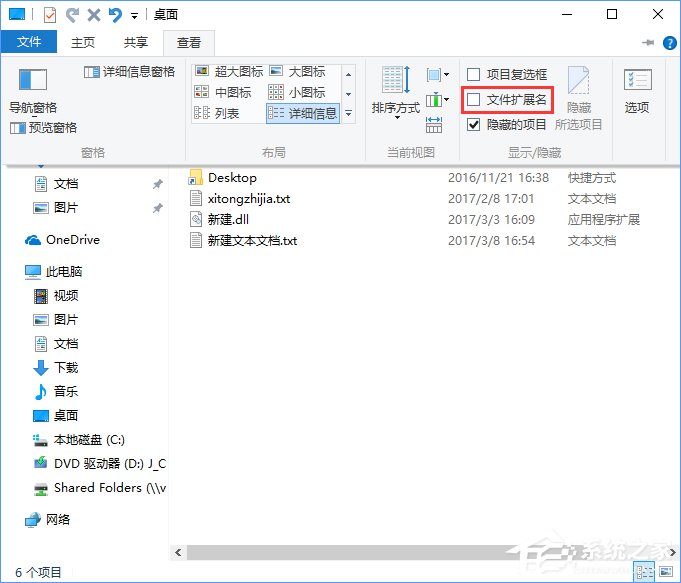
Task: Switch to the Home (主页) tab
Action: pyautogui.click(x=83, y=42)
